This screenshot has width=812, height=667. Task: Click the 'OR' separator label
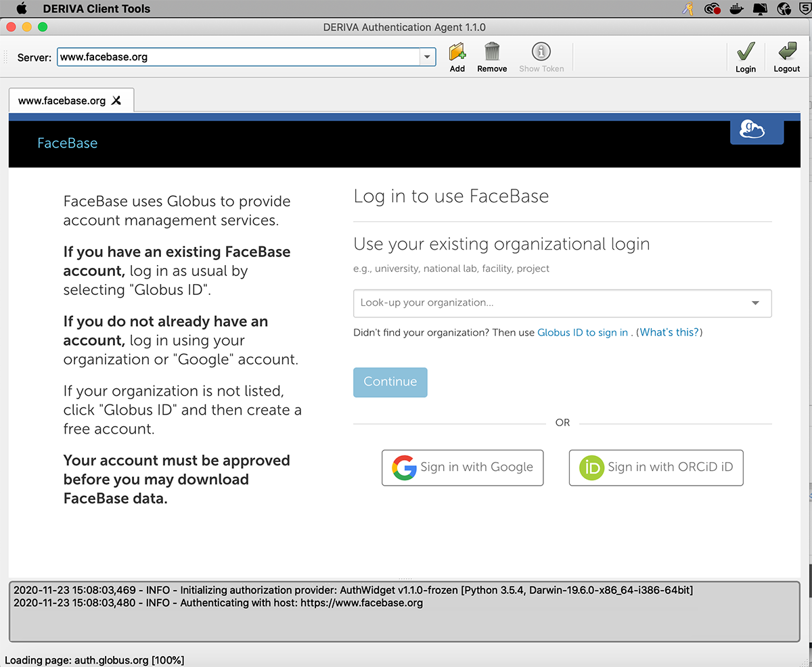coord(562,423)
